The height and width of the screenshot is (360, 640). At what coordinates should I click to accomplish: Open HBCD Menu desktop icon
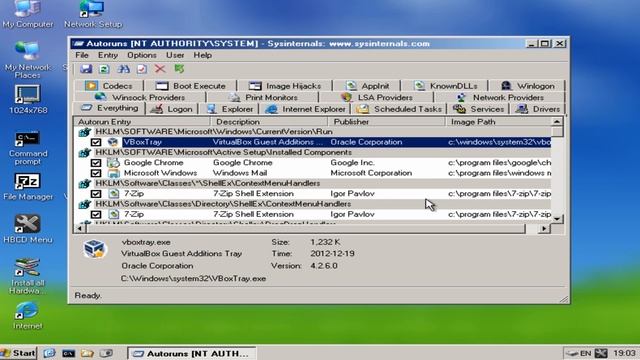tap(28, 229)
